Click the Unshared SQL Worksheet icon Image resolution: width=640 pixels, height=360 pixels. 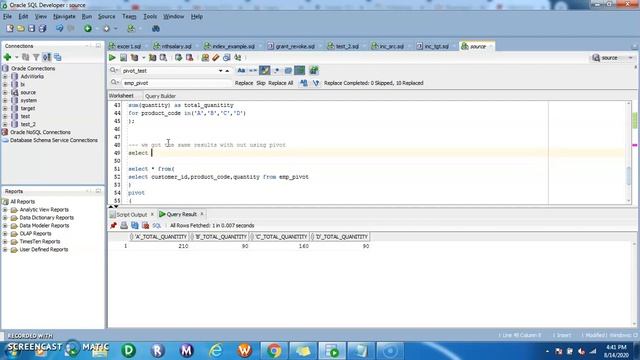point(205,58)
